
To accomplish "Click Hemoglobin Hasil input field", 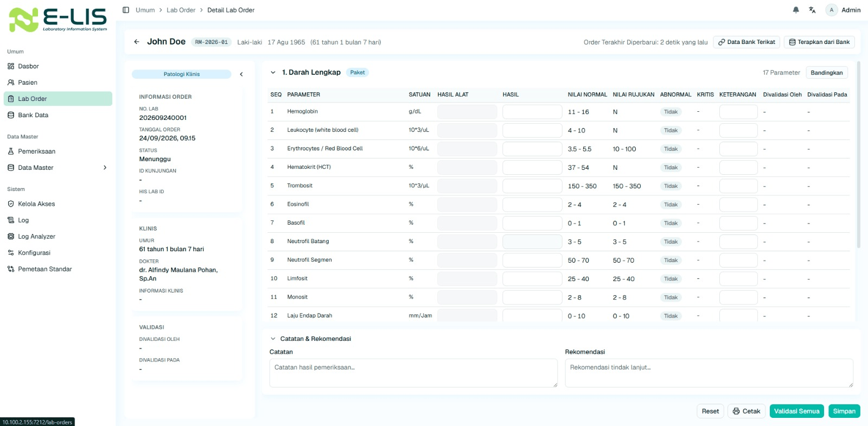I will pos(532,112).
